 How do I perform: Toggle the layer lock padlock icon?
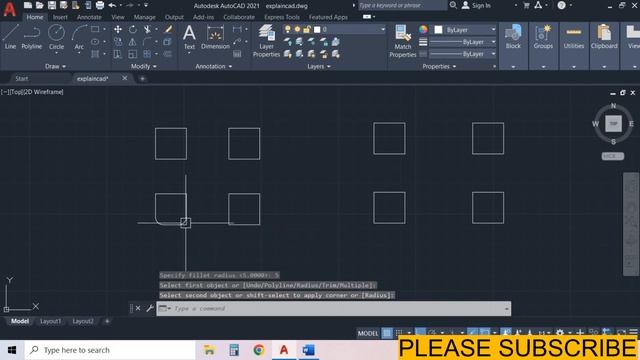click(x=307, y=29)
